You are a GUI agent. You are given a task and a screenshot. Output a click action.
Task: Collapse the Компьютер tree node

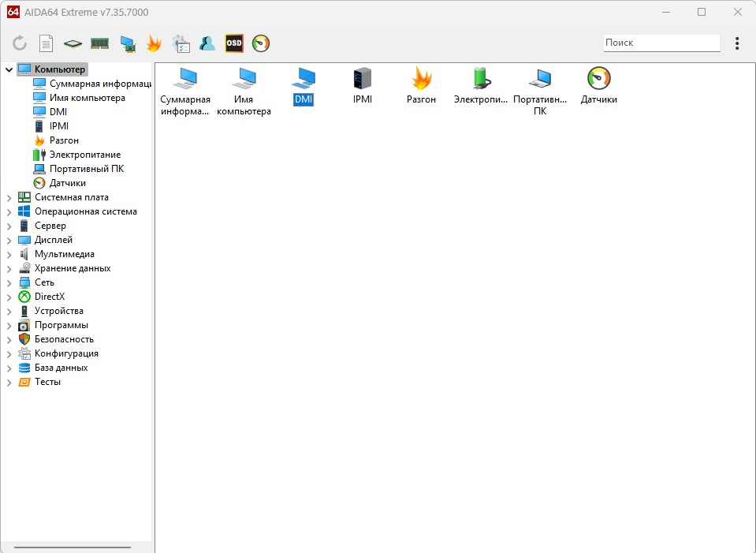9,69
